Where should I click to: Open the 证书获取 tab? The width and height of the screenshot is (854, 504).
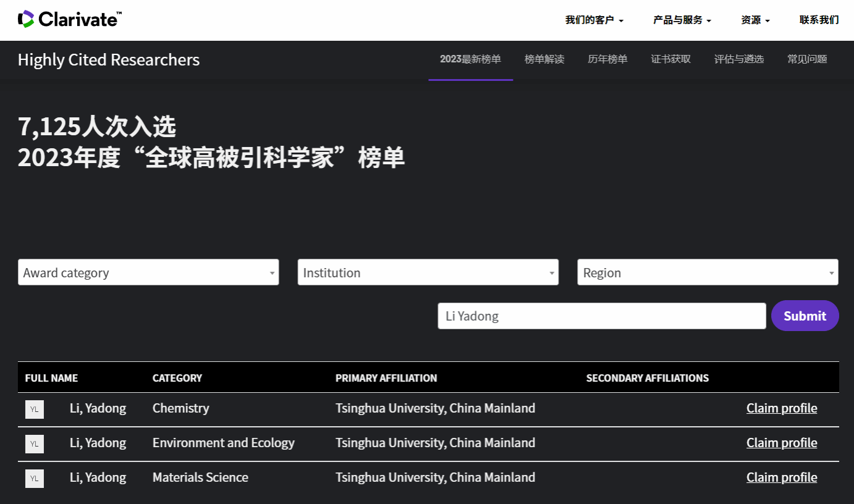670,59
